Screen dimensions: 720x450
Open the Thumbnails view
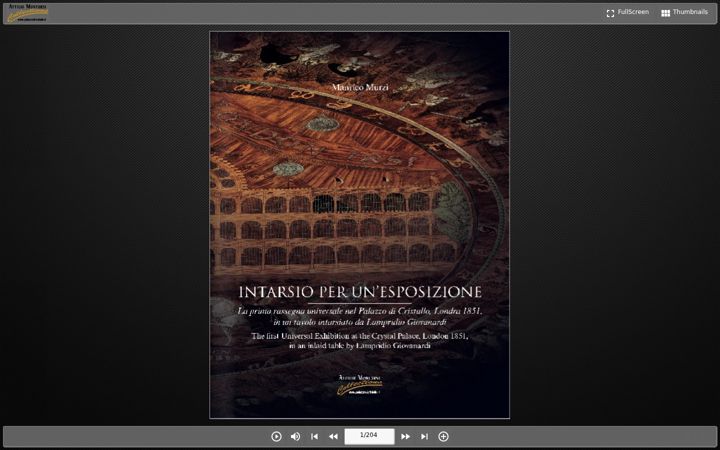(x=684, y=12)
